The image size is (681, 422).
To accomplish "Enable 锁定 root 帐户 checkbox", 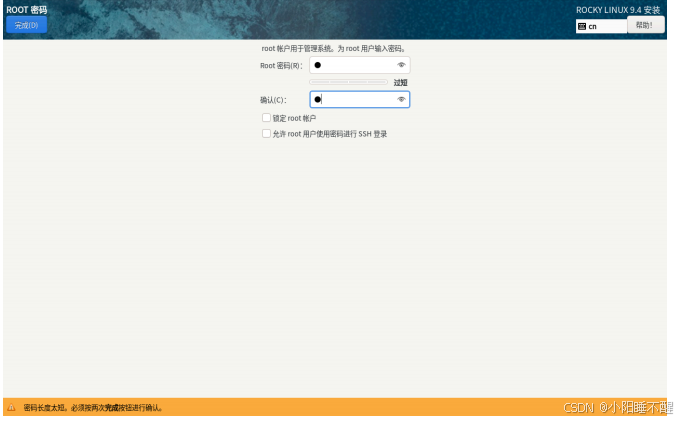I will click(266, 118).
